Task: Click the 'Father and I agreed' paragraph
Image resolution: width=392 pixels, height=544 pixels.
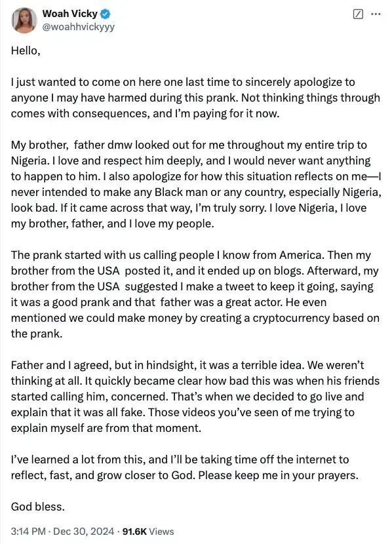Action: click(x=195, y=397)
